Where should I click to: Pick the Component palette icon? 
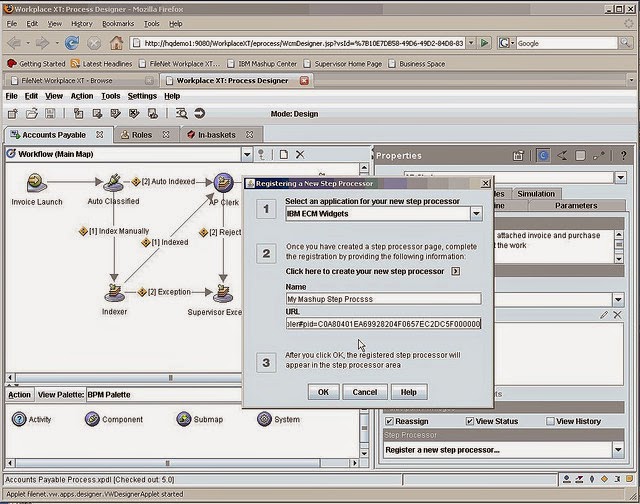pyautogui.click(x=92, y=419)
